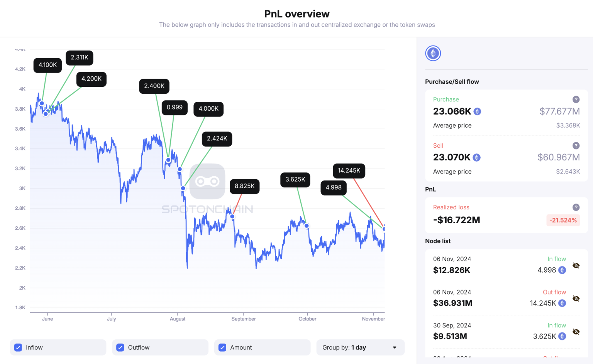The image size is (593, 364).
Task: Click the ETH icon beside 23.066K purchase amount
Action: point(478,111)
